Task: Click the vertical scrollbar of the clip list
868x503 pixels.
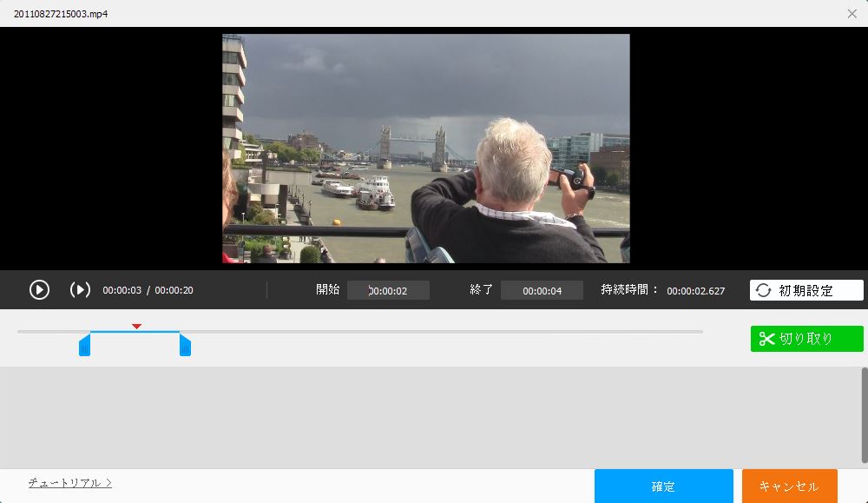Action: [x=864, y=415]
